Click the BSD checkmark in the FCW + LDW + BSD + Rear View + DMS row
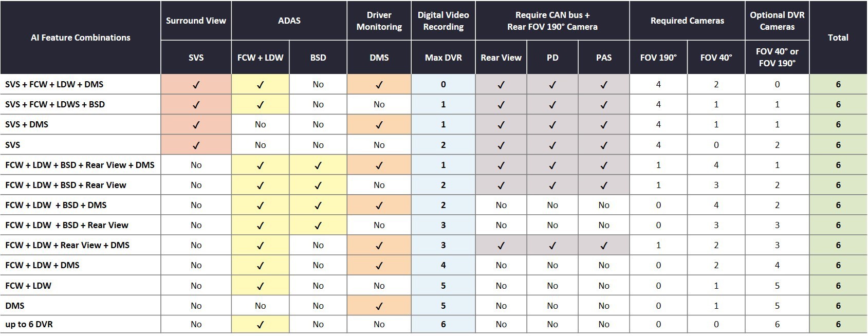 click(318, 165)
